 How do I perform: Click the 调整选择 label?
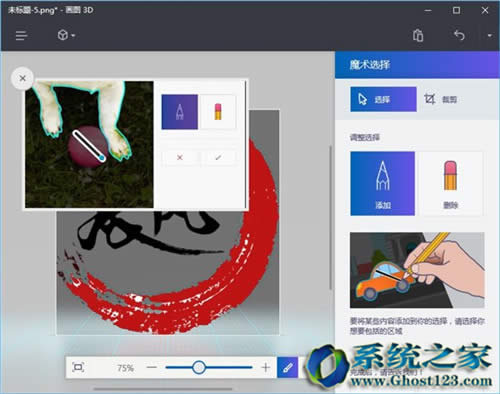pos(364,137)
